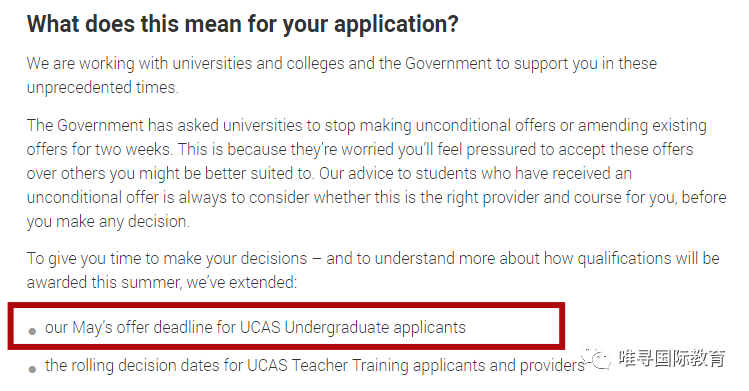Click the words "unconditional offers or amending existing"
This screenshot has height=391, width=749.
(x=561, y=126)
